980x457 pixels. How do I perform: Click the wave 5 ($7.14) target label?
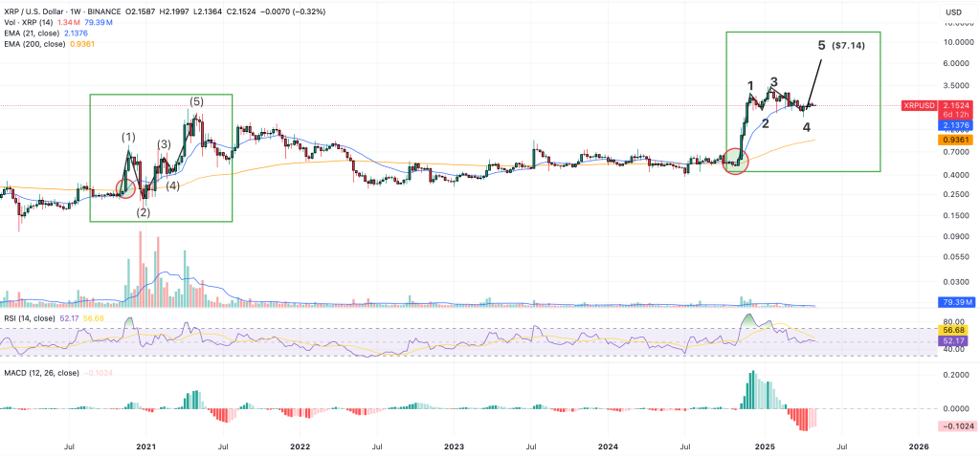tap(841, 46)
